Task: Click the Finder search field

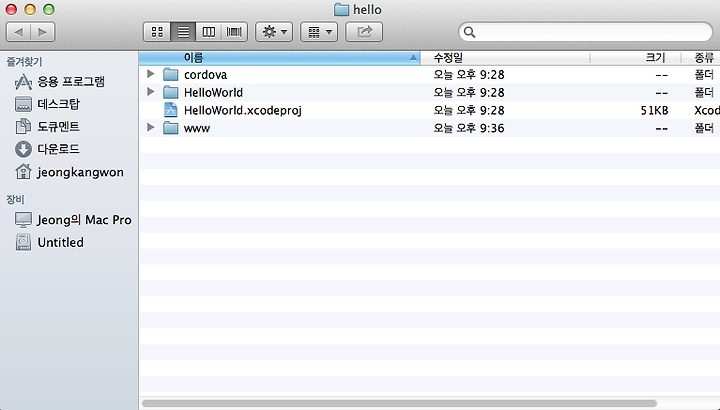Action: [x=585, y=32]
